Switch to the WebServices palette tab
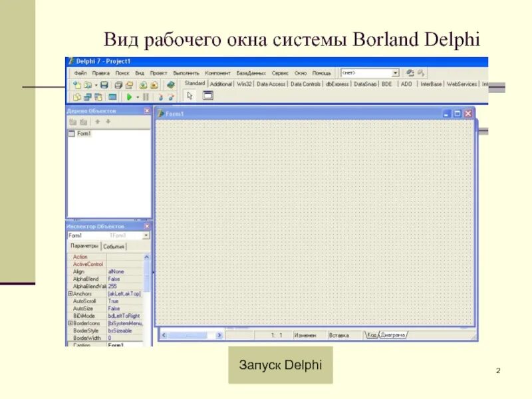Screen dimensions: 532x399 [x=462, y=84]
